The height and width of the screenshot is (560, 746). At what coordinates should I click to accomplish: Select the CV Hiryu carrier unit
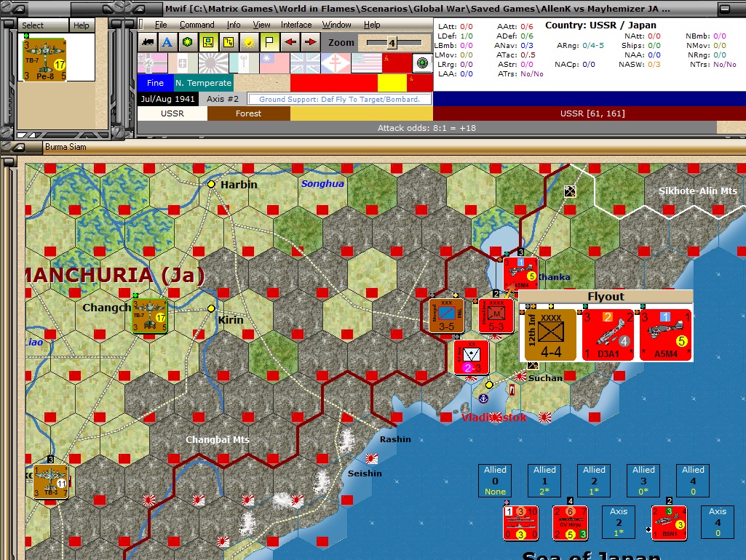570,523
